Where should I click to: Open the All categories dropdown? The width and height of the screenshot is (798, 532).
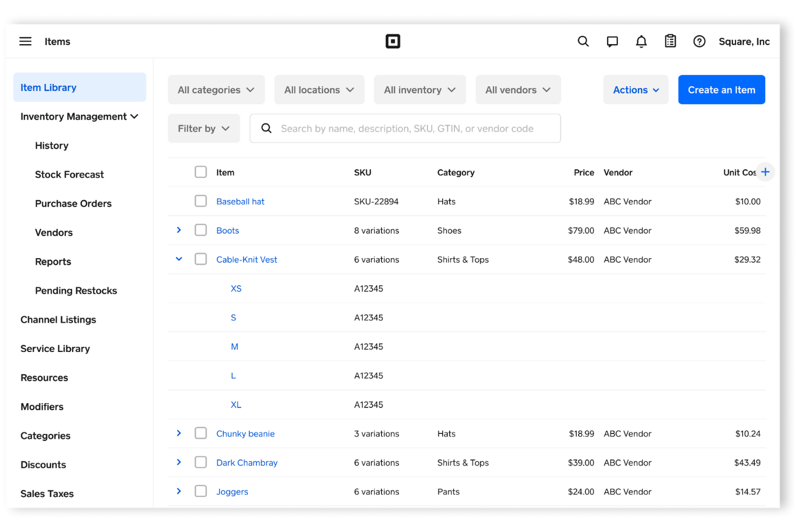pos(216,89)
